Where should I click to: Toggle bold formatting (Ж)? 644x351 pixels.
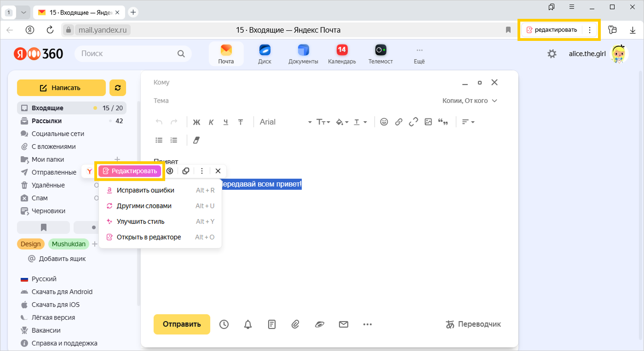click(x=196, y=122)
